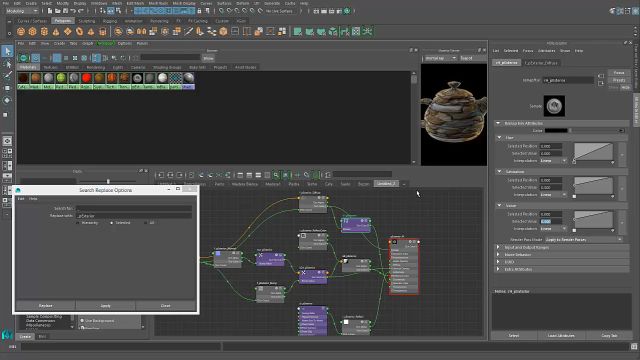640x360 pixels.
Task: Click the black Color swatch in Attribute Editor
Action: click(x=556, y=131)
